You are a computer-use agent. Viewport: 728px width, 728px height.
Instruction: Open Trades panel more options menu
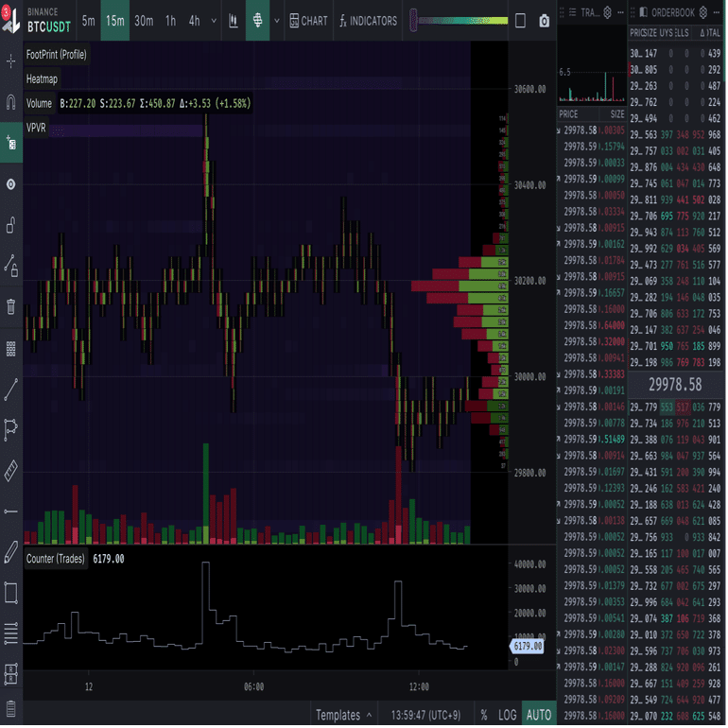(x=620, y=12)
